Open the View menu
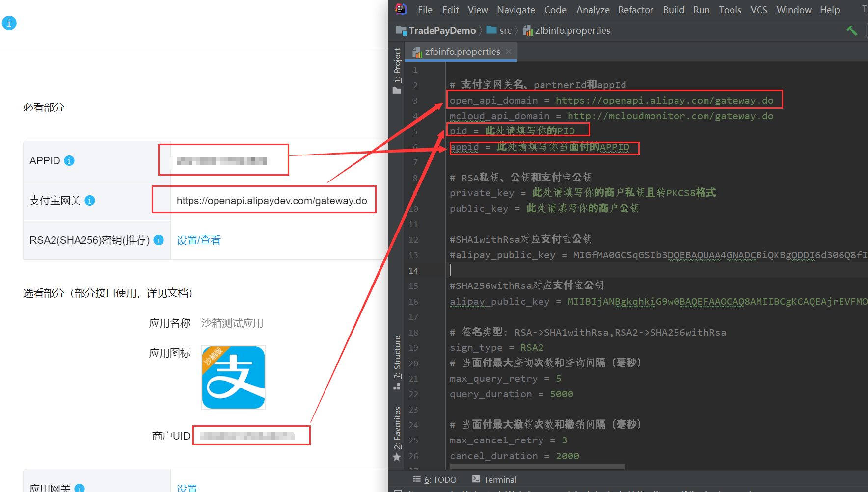This screenshot has width=868, height=492. tap(478, 10)
